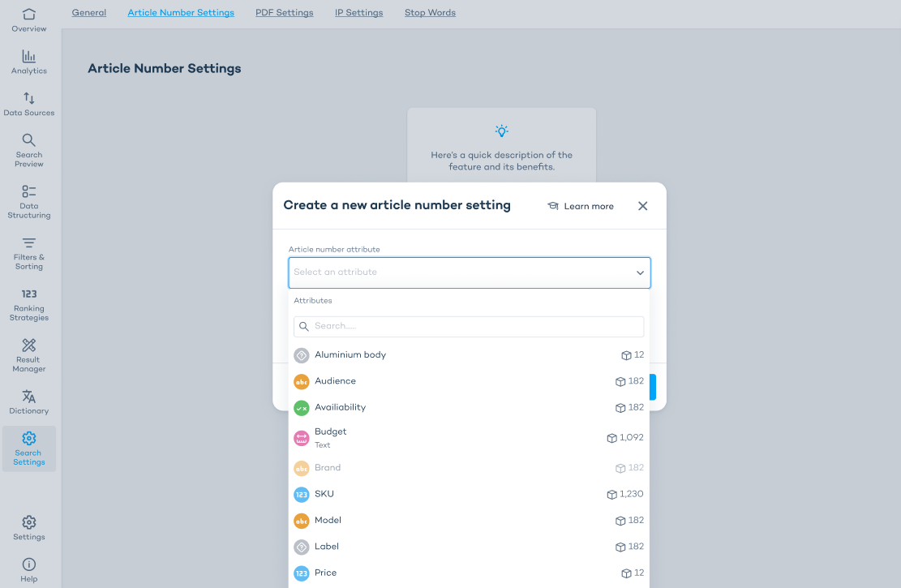
Task: Open the IP Settings tab
Action: 359,13
